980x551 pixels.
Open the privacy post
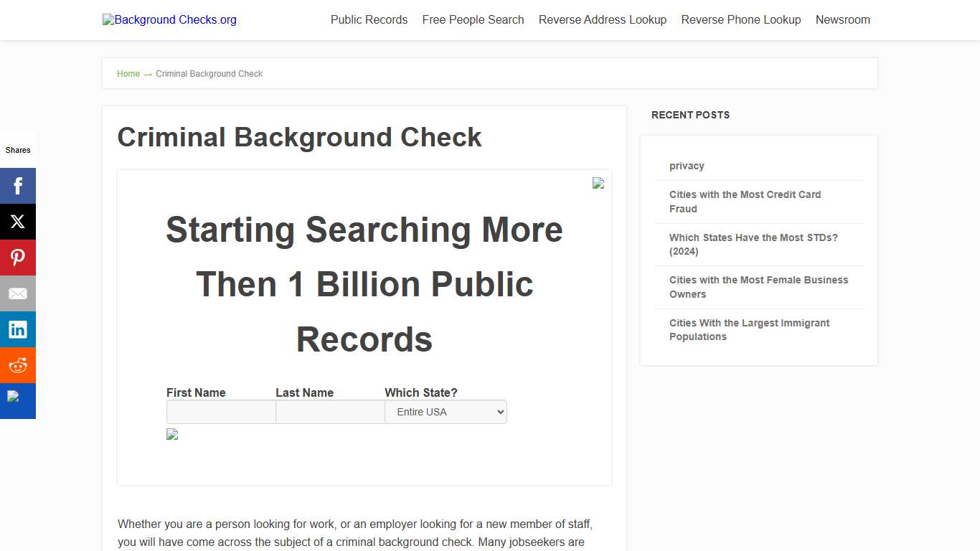pos(687,166)
